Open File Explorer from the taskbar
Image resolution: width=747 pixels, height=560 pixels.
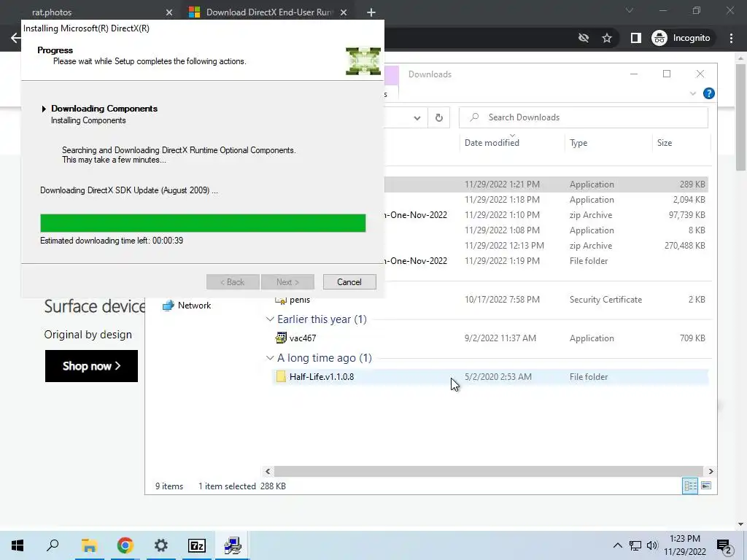[x=89, y=545]
